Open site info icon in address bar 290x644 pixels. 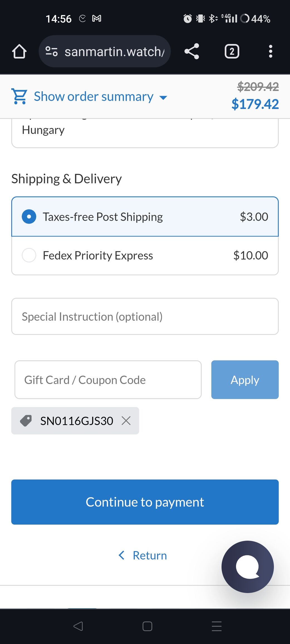(x=51, y=51)
